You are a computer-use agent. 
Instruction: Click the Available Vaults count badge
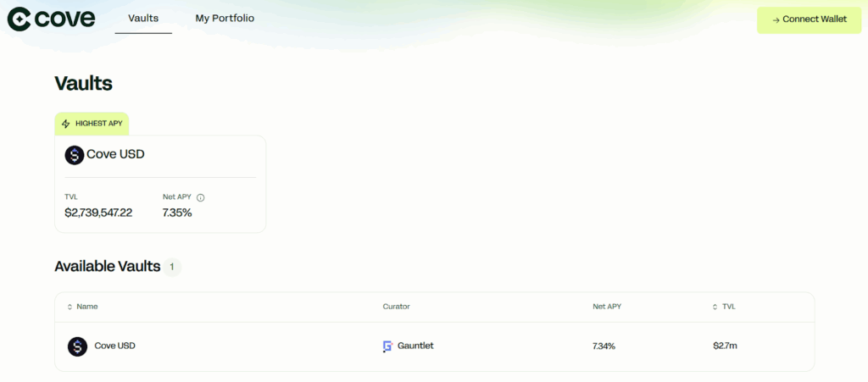172,267
